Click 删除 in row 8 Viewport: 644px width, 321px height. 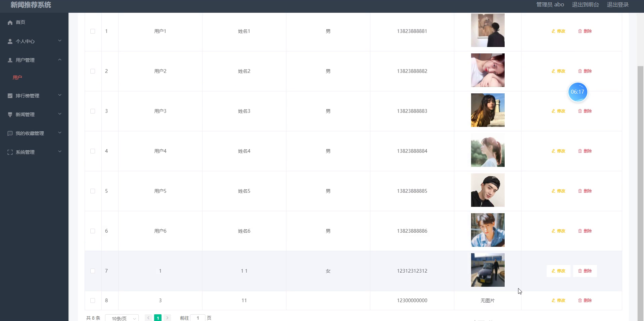tap(585, 301)
